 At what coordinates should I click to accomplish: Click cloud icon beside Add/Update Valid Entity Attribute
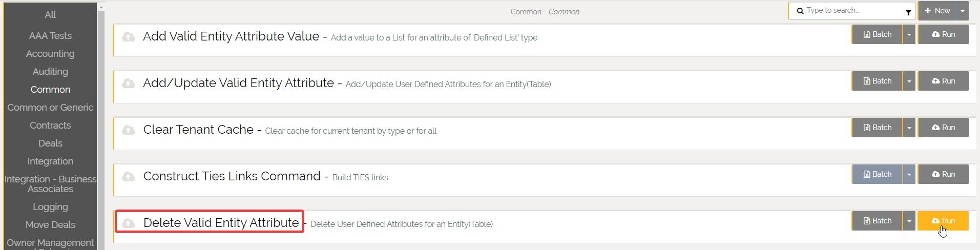click(129, 84)
